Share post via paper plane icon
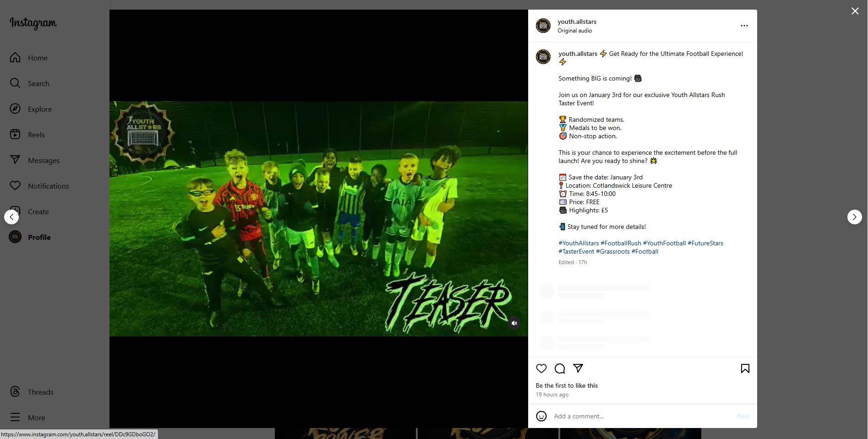The image size is (868, 439). click(x=578, y=368)
